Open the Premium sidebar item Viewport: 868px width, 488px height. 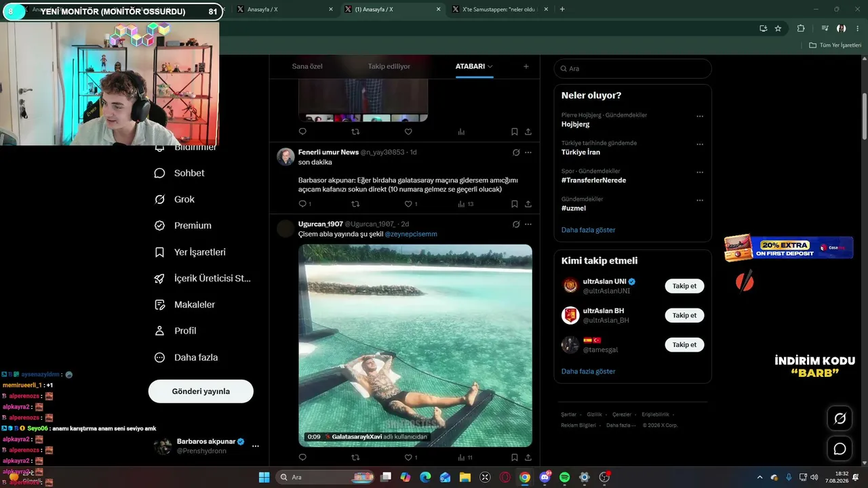point(183,226)
